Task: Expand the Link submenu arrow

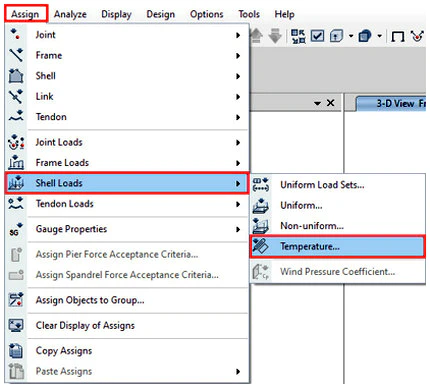Action: point(238,97)
